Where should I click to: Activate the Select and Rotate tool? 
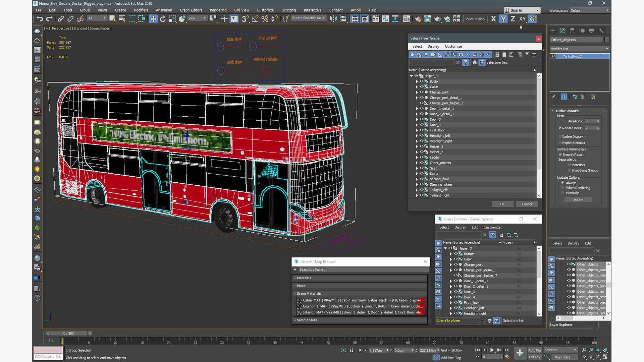(163, 19)
